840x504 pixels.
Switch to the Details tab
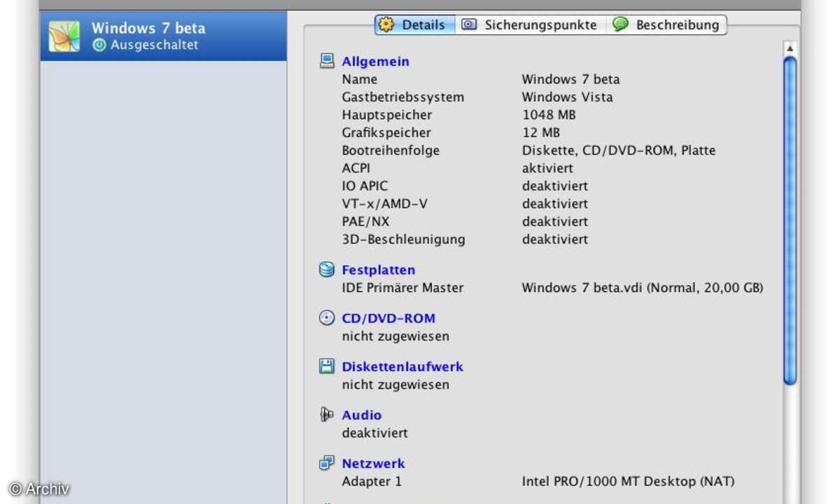[415, 24]
